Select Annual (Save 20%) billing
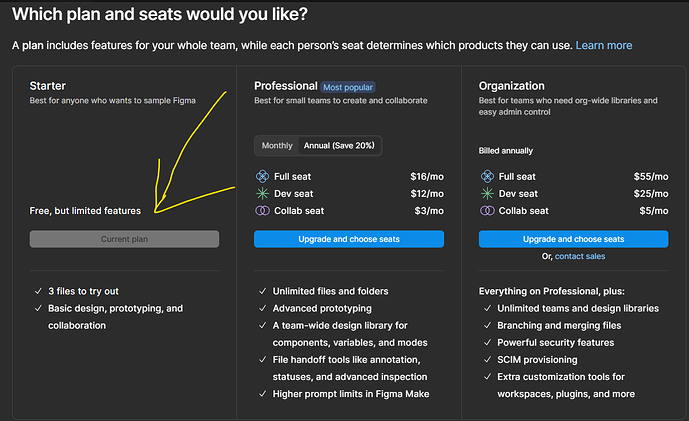This screenshot has width=689, height=421. (339, 145)
